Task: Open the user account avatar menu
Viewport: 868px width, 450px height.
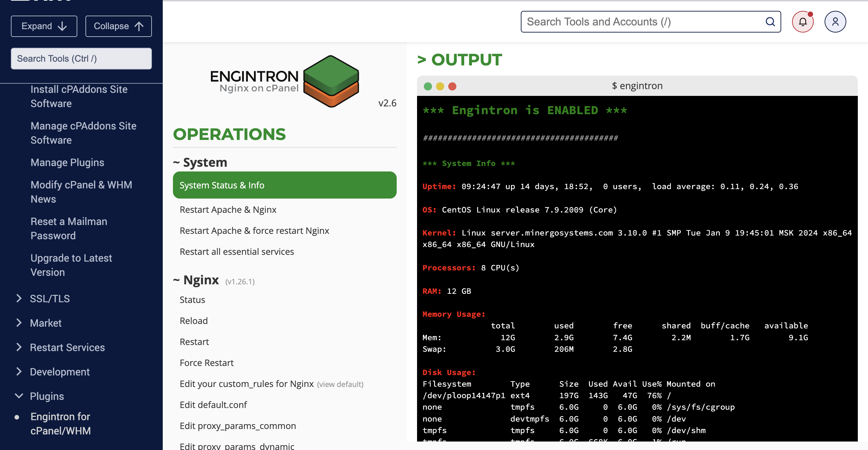Action: tap(835, 22)
